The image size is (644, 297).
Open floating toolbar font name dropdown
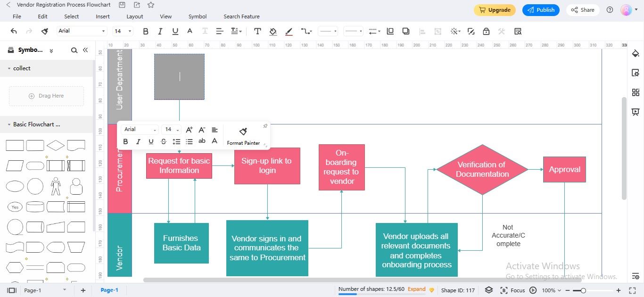tap(140, 130)
